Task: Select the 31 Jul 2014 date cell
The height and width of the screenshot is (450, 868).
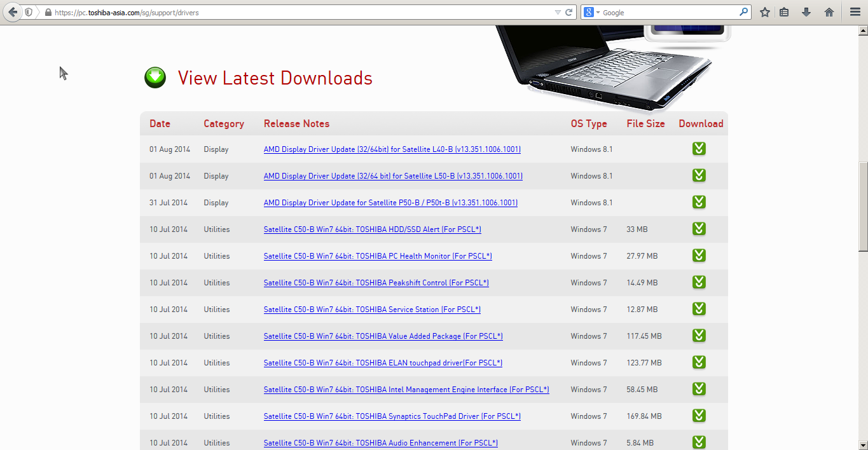Action: pos(169,203)
